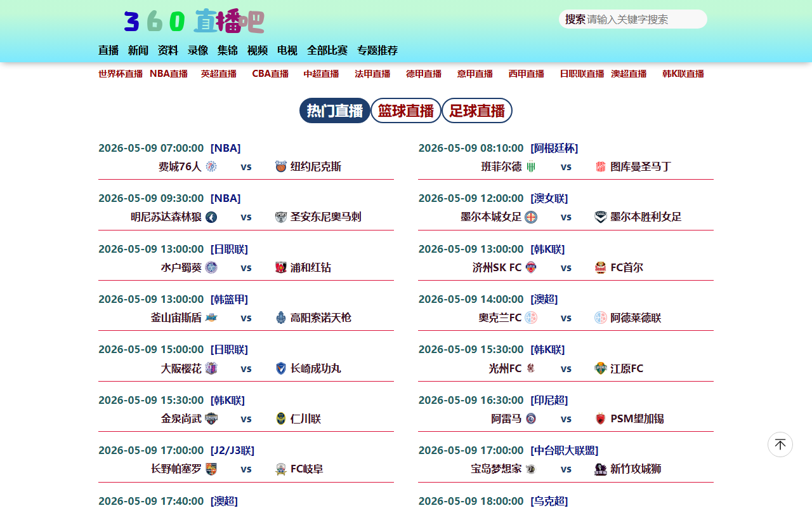Screen dimensions: 812x508
Task: Open the 集锦 menu item
Action: (228, 50)
